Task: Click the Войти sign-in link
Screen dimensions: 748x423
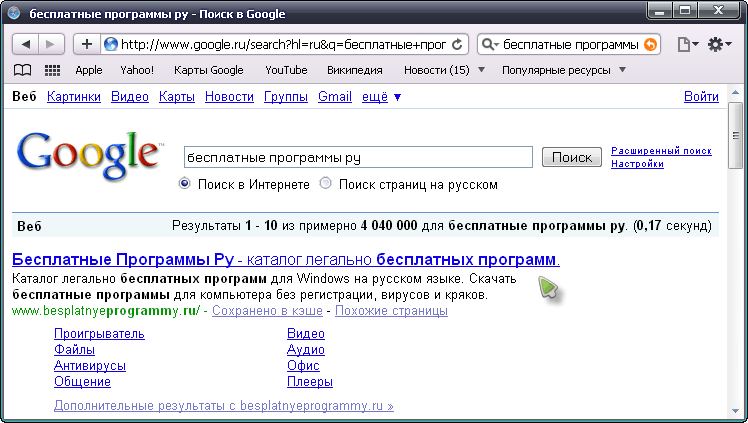Action: tap(701, 97)
